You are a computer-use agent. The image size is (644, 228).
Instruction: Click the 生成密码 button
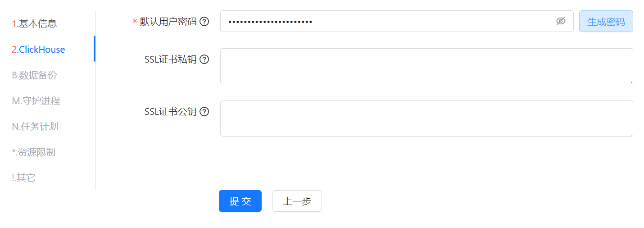(606, 21)
